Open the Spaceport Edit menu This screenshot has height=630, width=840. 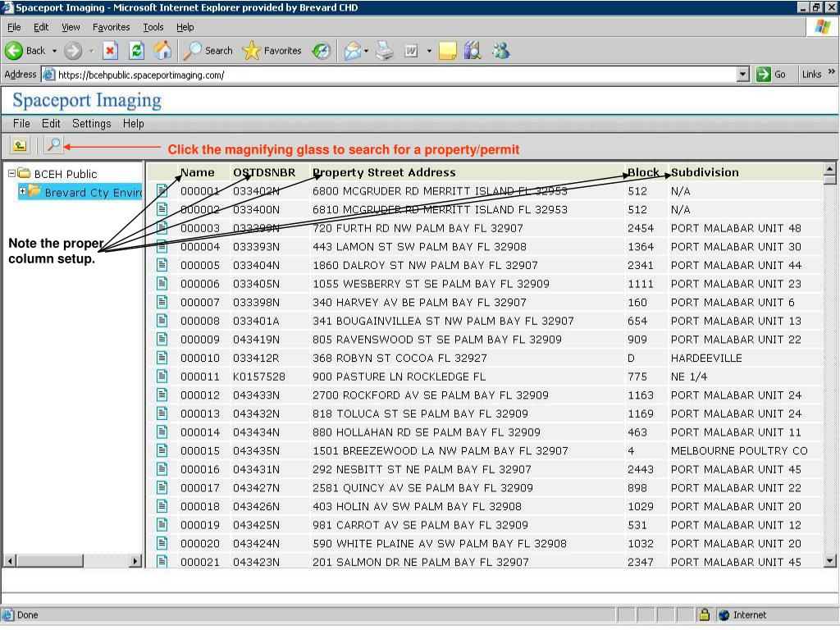[51, 123]
